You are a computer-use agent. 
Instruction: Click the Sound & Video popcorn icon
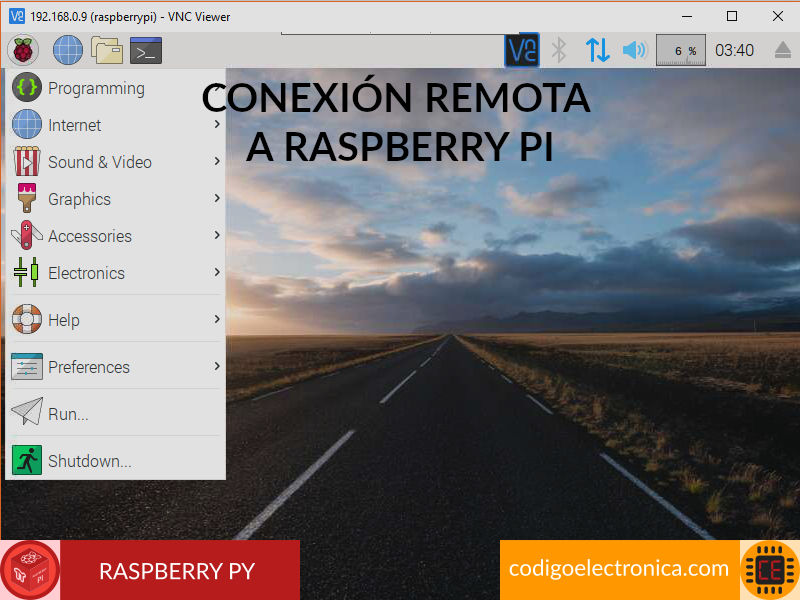click(27, 161)
